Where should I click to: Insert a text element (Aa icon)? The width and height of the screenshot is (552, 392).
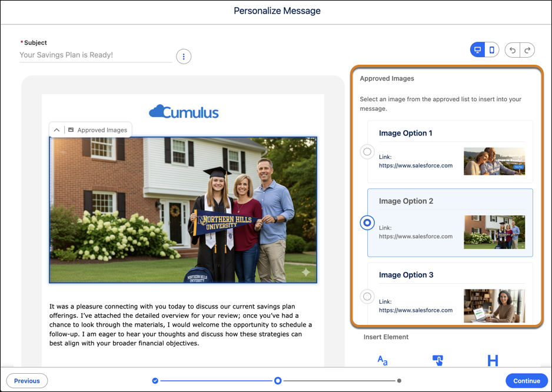tap(383, 360)
